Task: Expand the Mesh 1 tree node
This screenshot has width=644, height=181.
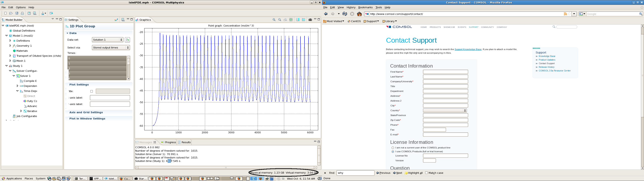Action: (10, 61)
